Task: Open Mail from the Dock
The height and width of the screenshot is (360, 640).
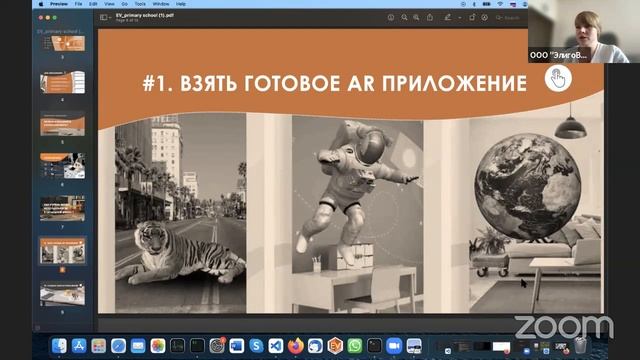Action: tap(138, 346)
